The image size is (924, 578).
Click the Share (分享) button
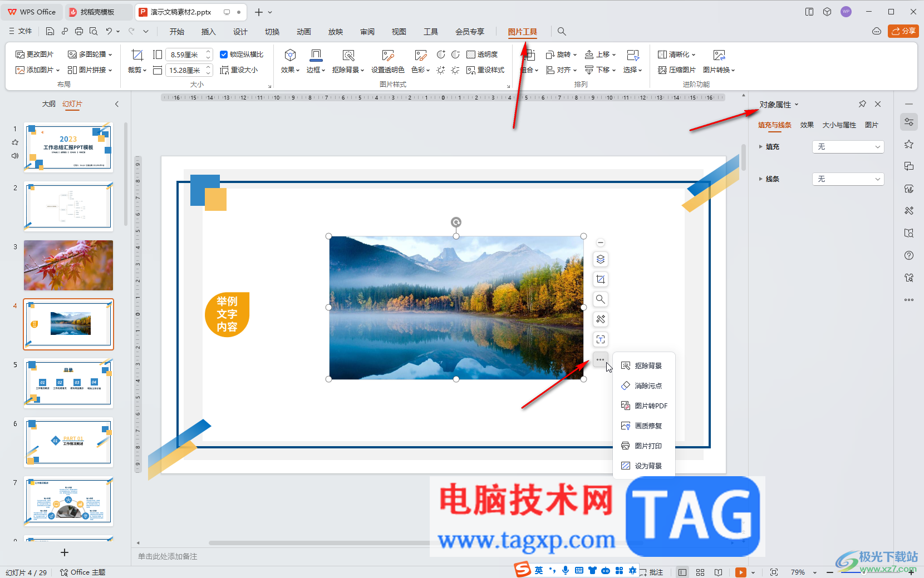click(x=903, y=31)
